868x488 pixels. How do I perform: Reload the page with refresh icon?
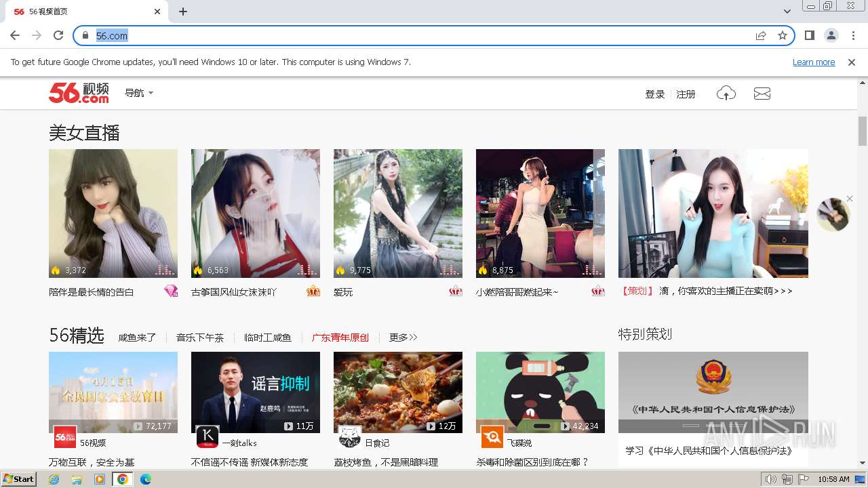58,35
